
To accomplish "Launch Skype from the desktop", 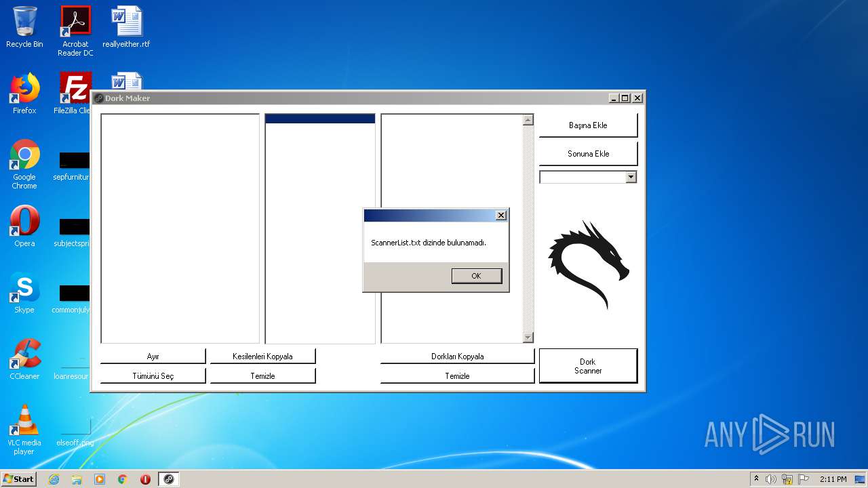I will 24,293.
